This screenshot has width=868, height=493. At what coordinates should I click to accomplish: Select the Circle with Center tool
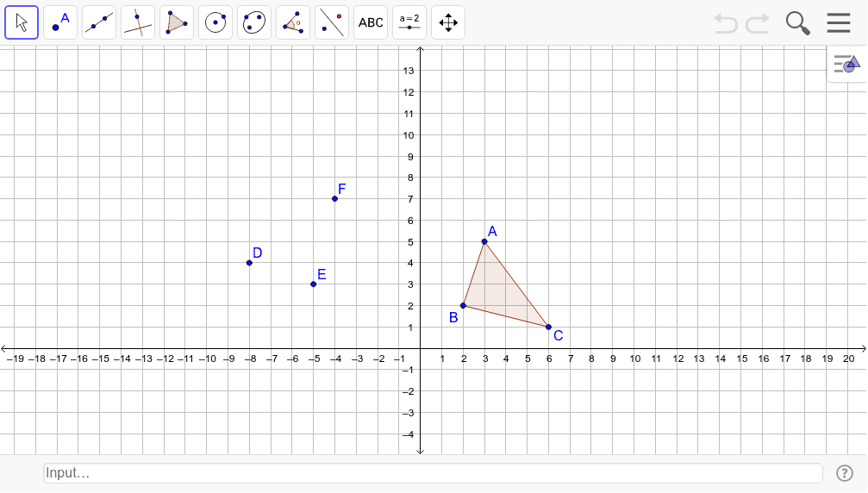(215, 22)
